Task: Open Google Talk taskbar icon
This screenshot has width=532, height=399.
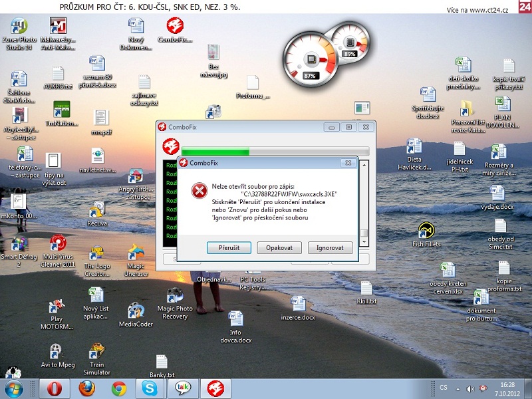Action: click(183, 388)
